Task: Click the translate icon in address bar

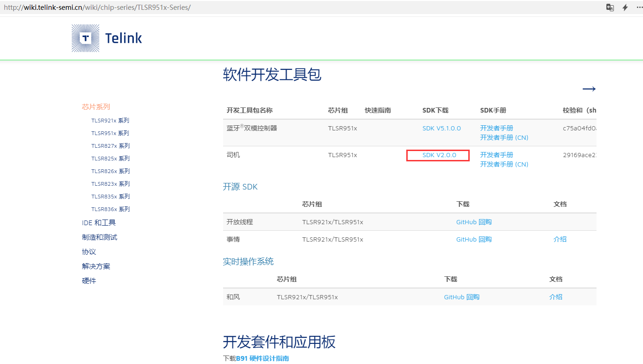Action: point(610,8)
